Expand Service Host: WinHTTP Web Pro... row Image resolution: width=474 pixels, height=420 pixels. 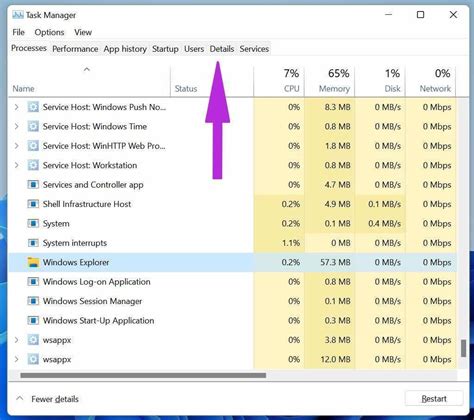click(16, 146)
